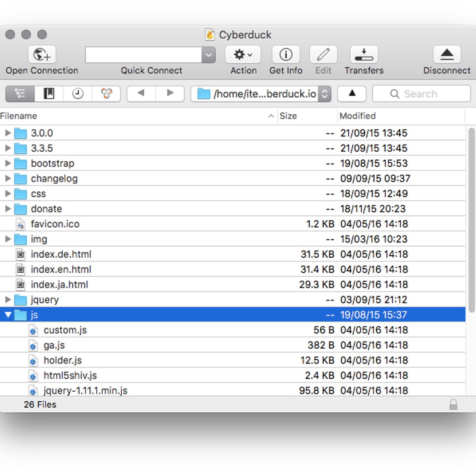
Task: Click the changelog folder icon
Action: [20, 178]
